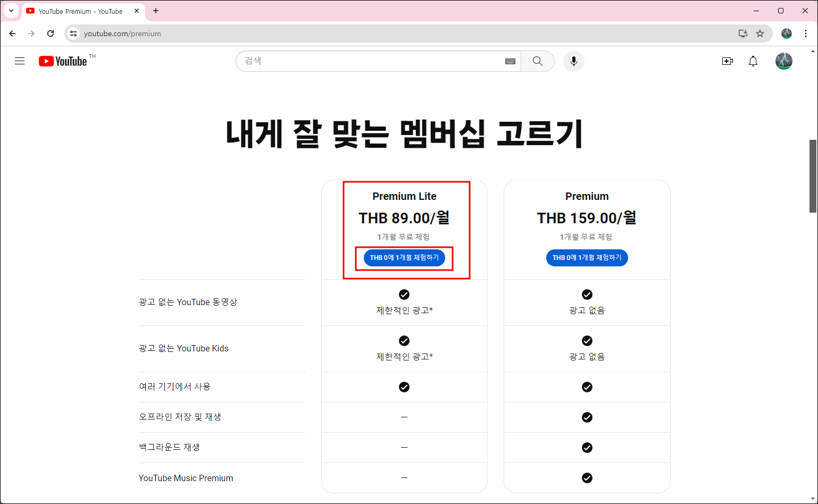Open the on-screen keyboard in search box
The height and width of the screenshot is (504, 818).
pos(510,61)
